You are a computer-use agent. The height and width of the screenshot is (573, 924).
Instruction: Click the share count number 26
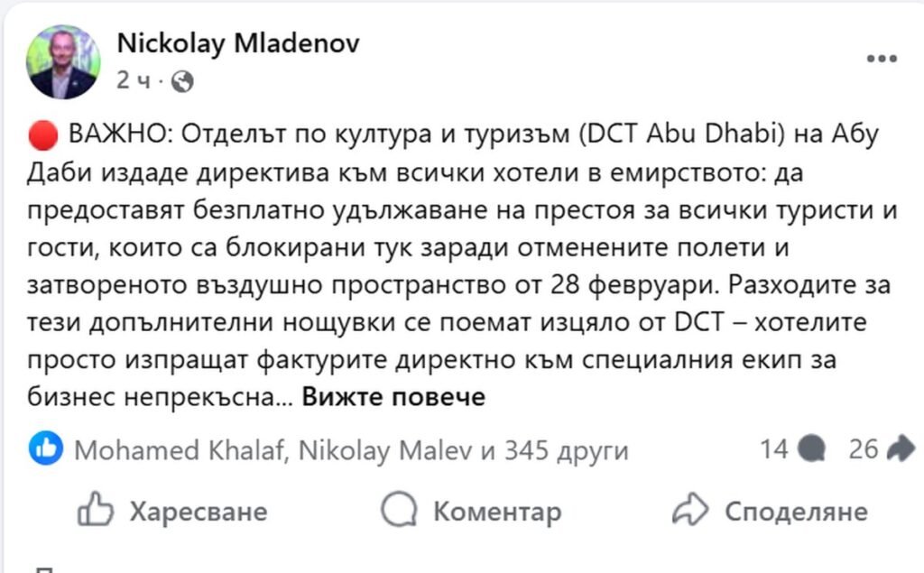click(863, 448)
